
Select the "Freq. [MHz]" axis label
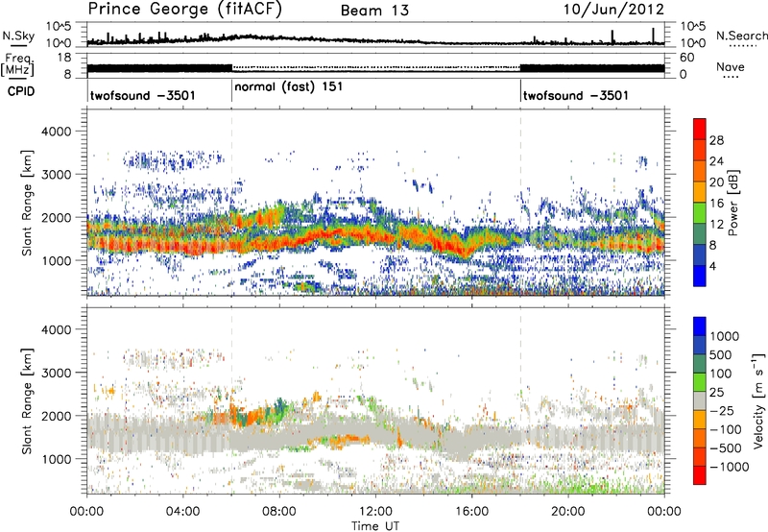tap(17, 65)
